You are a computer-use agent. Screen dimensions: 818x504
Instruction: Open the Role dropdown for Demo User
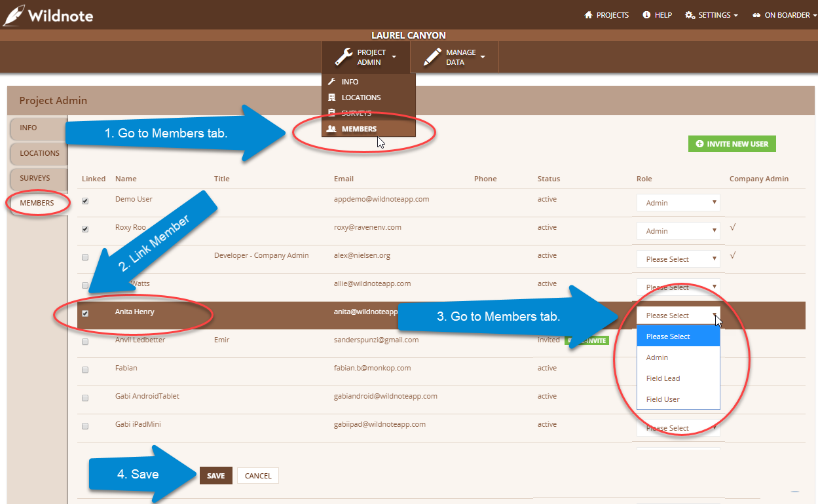click(x=679, y=203)
